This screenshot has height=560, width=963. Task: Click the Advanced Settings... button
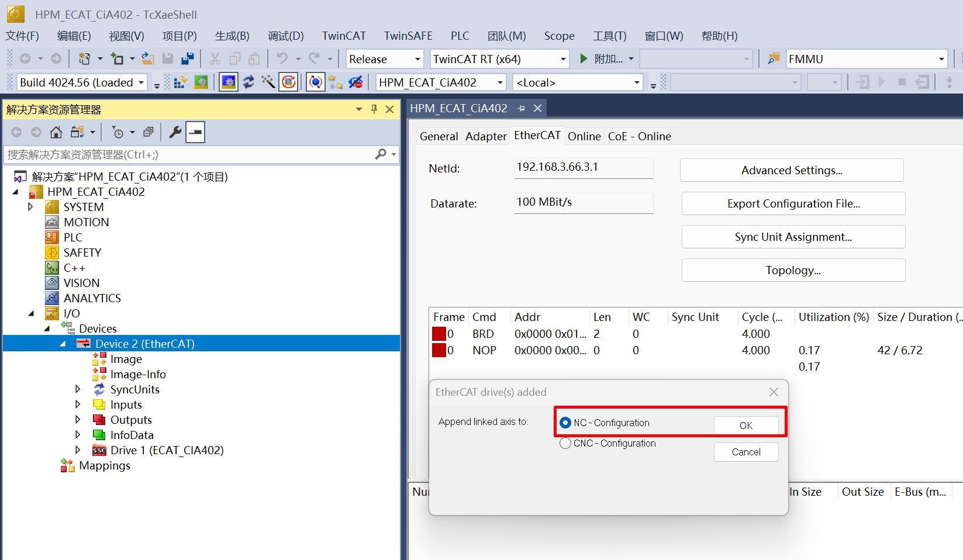pyautogui.click(x=792, y=170)
